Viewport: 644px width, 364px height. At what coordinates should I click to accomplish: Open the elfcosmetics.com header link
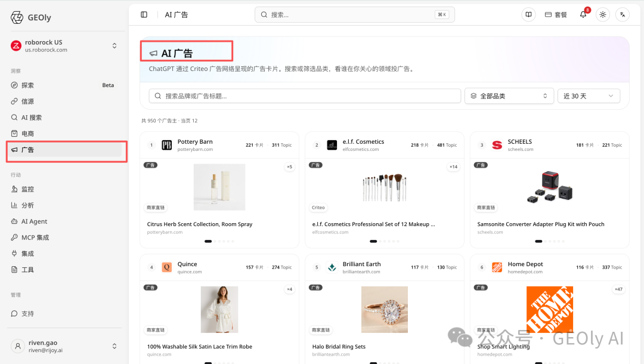tap(361, 150)
